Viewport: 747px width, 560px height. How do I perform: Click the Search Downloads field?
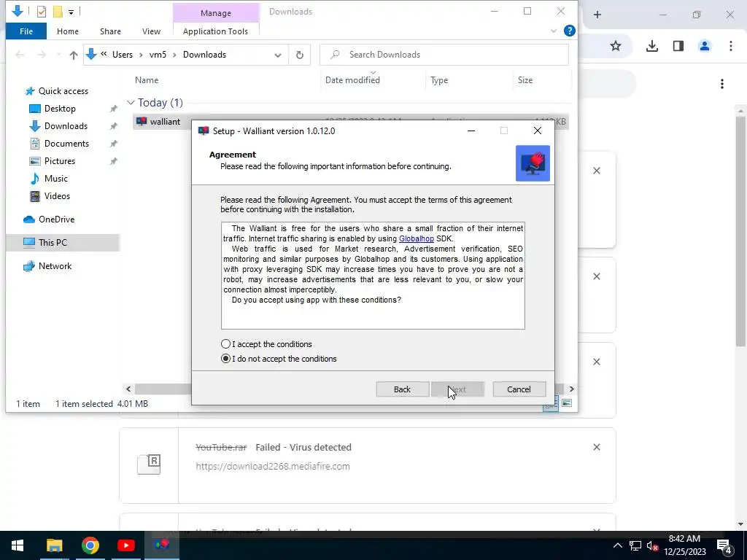pyautogui.click(x=444, y=55)
